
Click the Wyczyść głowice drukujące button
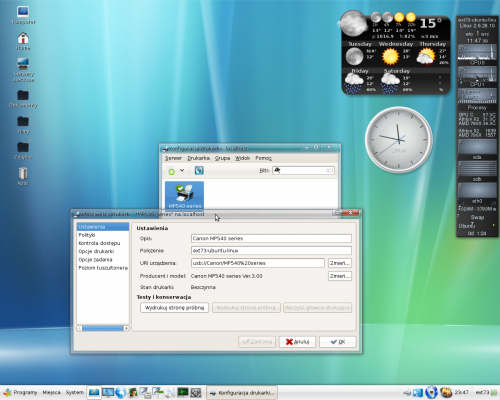(317, 307)
